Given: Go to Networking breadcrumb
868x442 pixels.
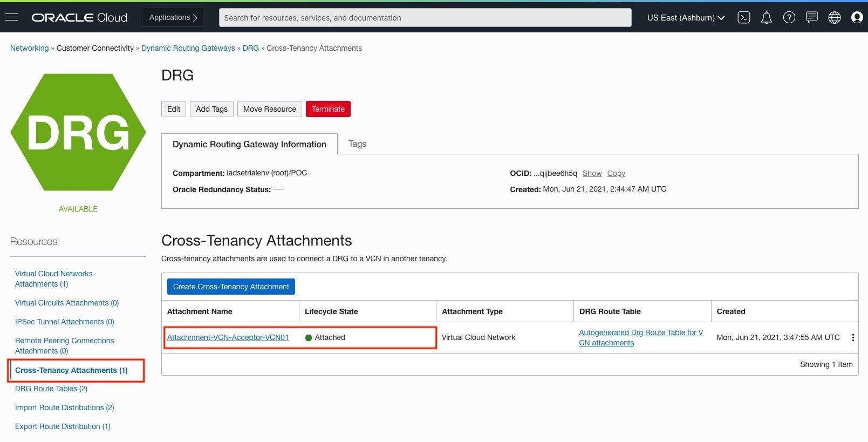Looking at the screenshot, I should [30, 48].
